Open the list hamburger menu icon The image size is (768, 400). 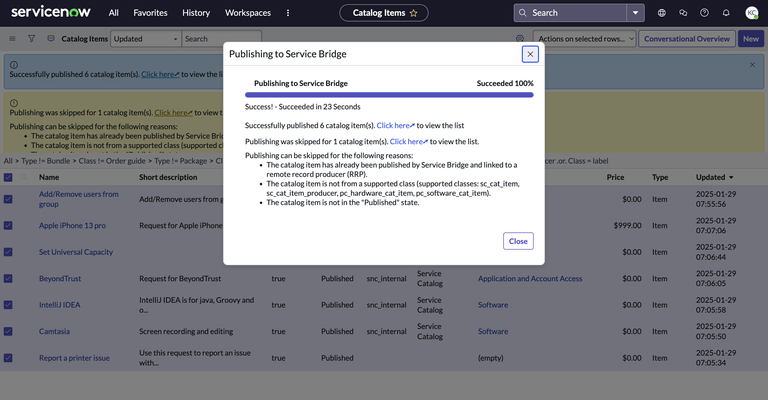pyautogui.click(x=12, y=39)
